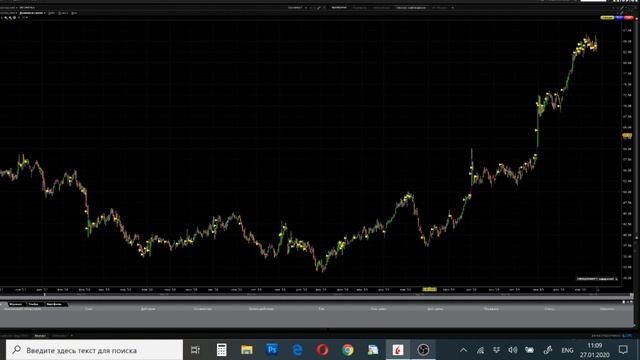The height and width of the screenshot is (360, 640).
Task: Click the yellow button above the chart
Action: point(607,18)
